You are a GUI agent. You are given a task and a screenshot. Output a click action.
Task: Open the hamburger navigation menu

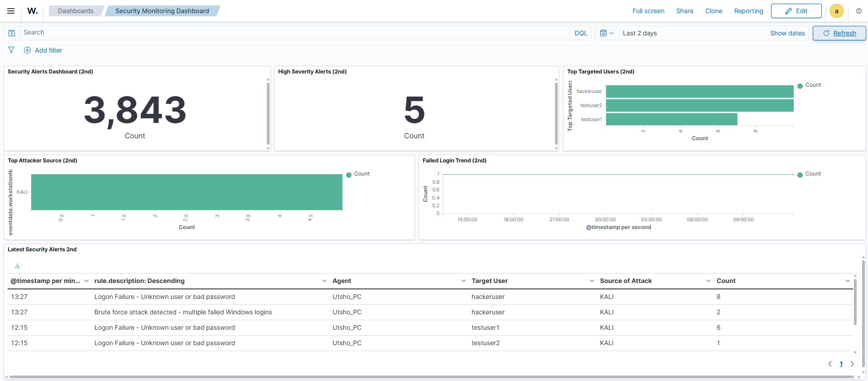(11, 11)
